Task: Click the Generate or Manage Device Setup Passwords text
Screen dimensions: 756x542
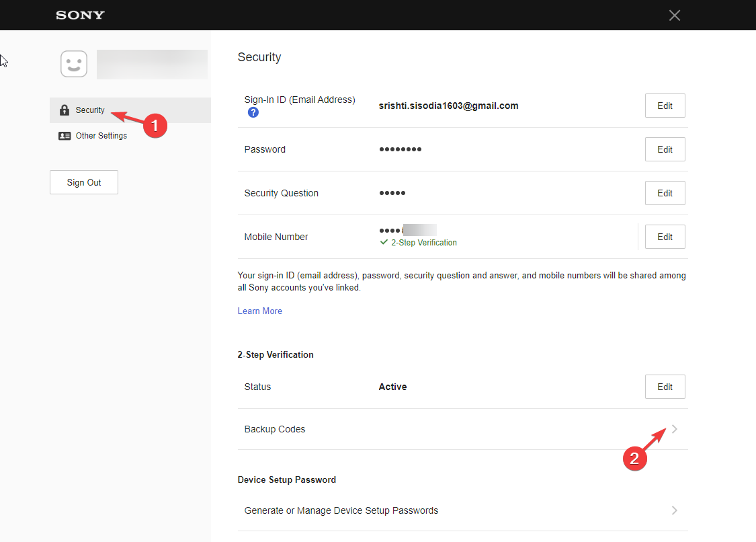Action: click(341, 510)
